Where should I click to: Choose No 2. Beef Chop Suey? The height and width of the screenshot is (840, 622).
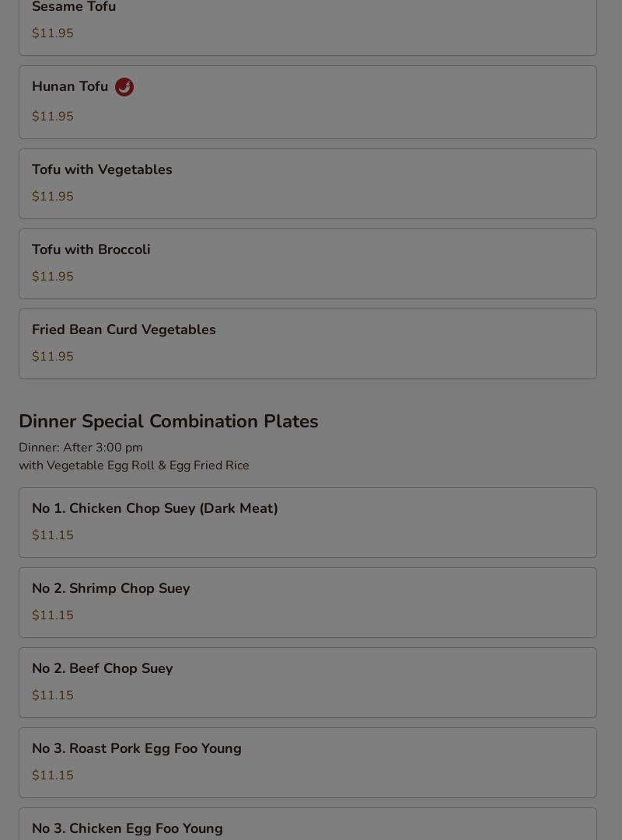click(x=102, y=668)
